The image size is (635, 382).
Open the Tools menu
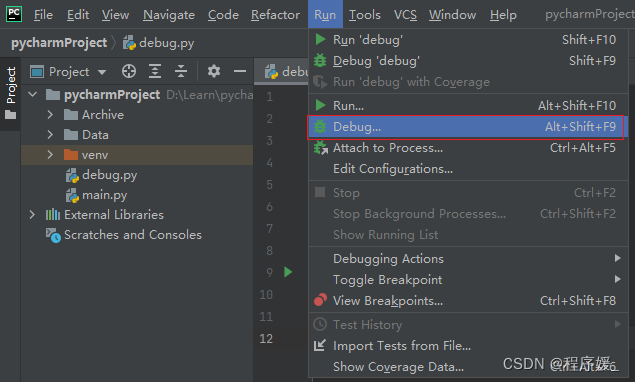[364, 15]
